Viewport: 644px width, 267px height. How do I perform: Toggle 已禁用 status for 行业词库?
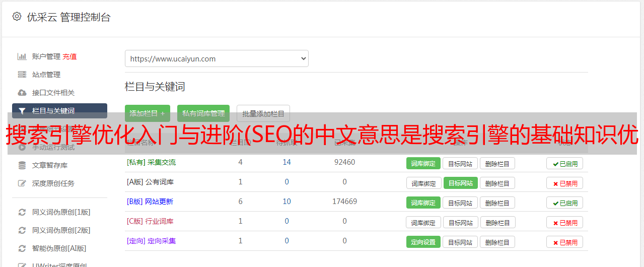point(564,222)
